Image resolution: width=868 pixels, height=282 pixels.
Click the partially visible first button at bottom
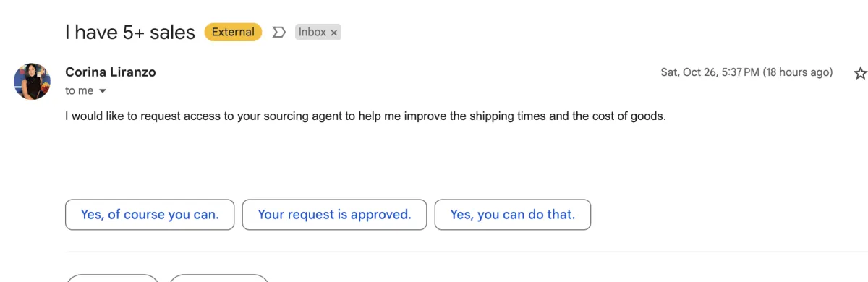pyautogui.click(x=112, y=278)
